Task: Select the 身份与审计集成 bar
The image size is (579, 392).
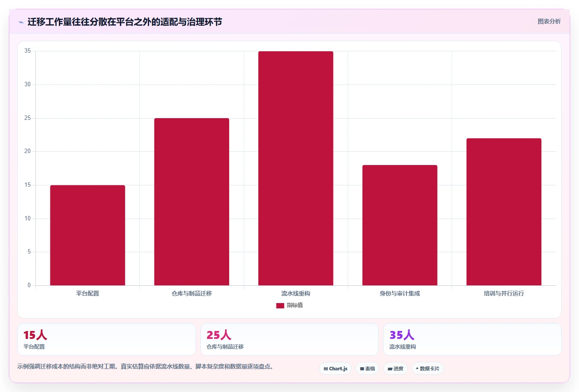Action: [x=400, y=225]
